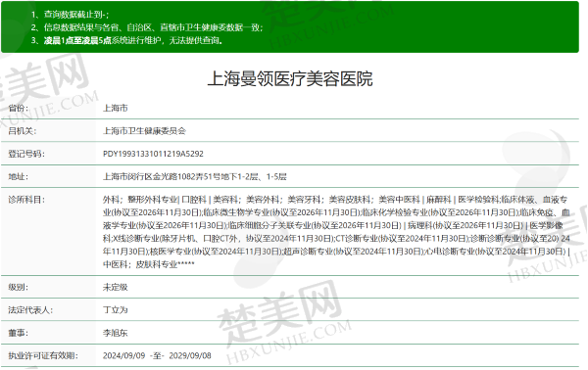Image resolution: width=588 pixels, height=370 pixels.
Task: Click the 诊疗科目 label
Action: (x=26, y=200)
